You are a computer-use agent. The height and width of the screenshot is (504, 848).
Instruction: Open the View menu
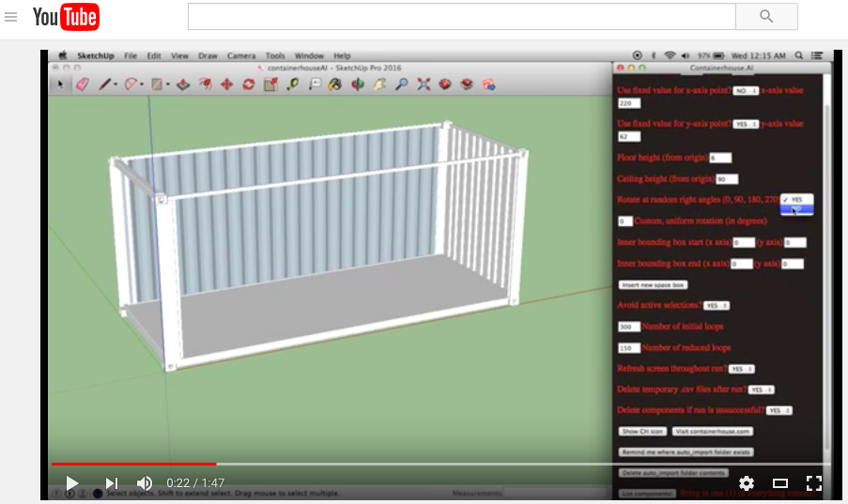tap(179, 55)
